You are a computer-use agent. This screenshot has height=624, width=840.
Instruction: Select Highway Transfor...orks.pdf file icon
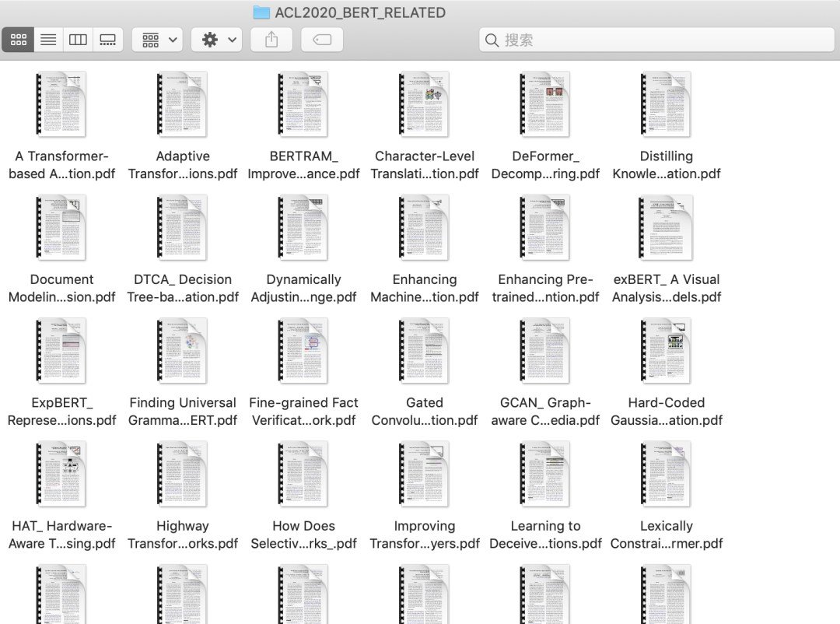182,474
